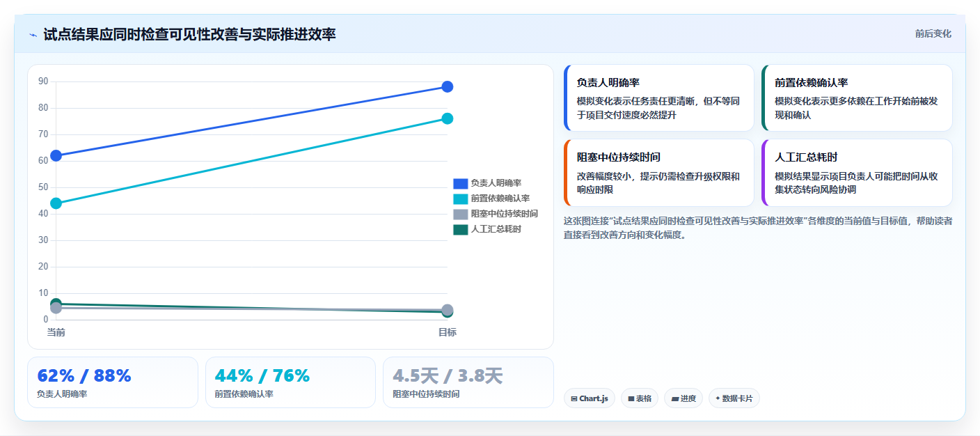Click the gray 阻塞中位持续时间 point at 目标
This screenshot has height=436, width=980.
(x=448, y=310)
